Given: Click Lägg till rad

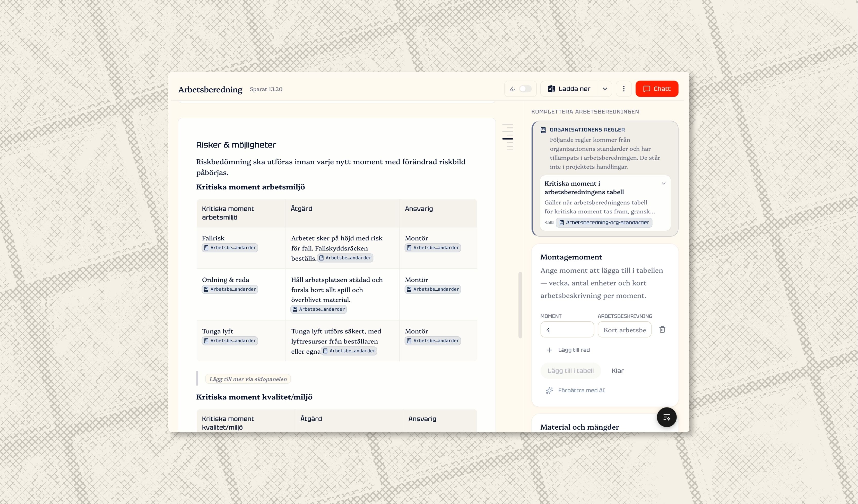Looking at the screenshot, I should click(x=568, y=350).
